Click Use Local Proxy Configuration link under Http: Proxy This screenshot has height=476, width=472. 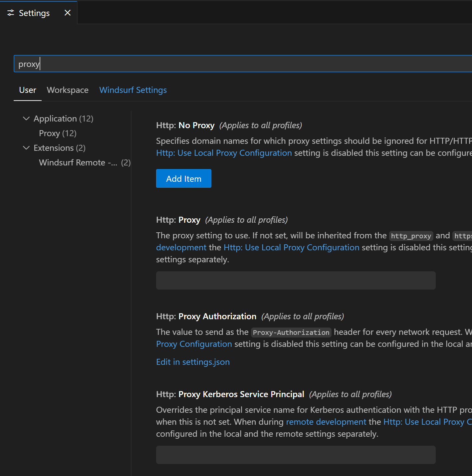coord(291,247)
